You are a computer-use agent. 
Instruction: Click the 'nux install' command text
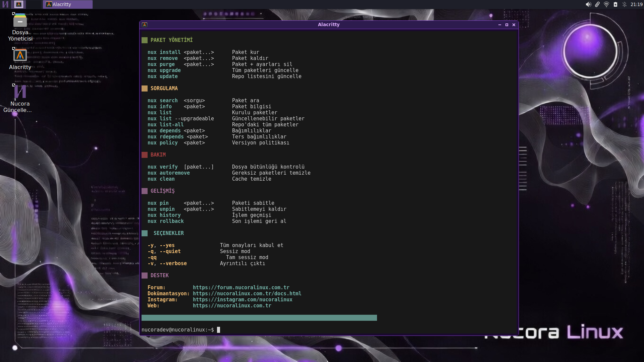click(x=164, y=52)
